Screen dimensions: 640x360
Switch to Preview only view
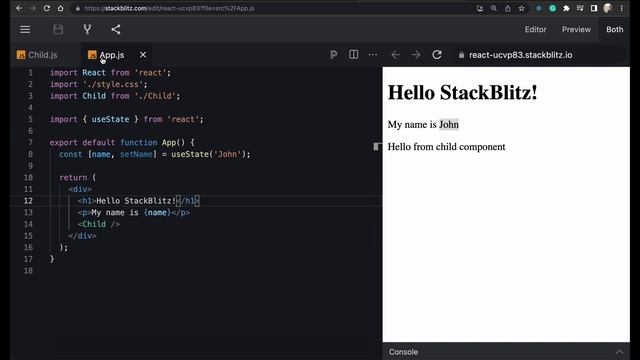coord(576,29)
